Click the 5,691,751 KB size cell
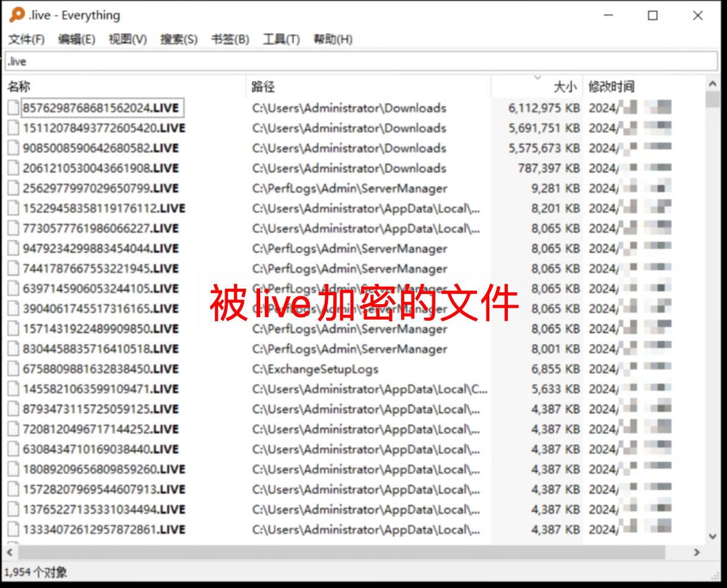The image size is (727, 588). point(544,128)
